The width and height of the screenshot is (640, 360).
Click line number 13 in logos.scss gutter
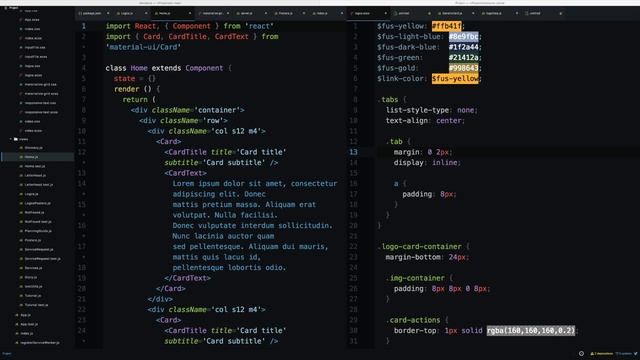click(x=353, y=152)
